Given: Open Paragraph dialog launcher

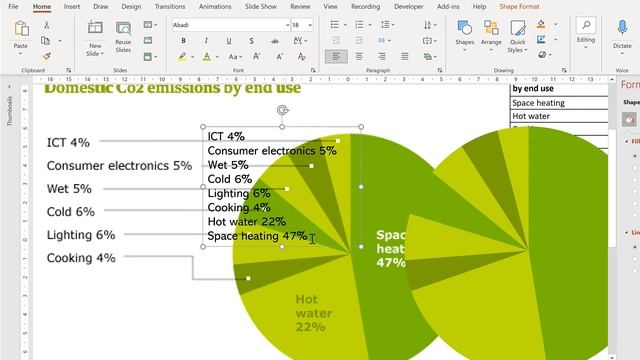Looking at the screenshot, I should 440,70.
